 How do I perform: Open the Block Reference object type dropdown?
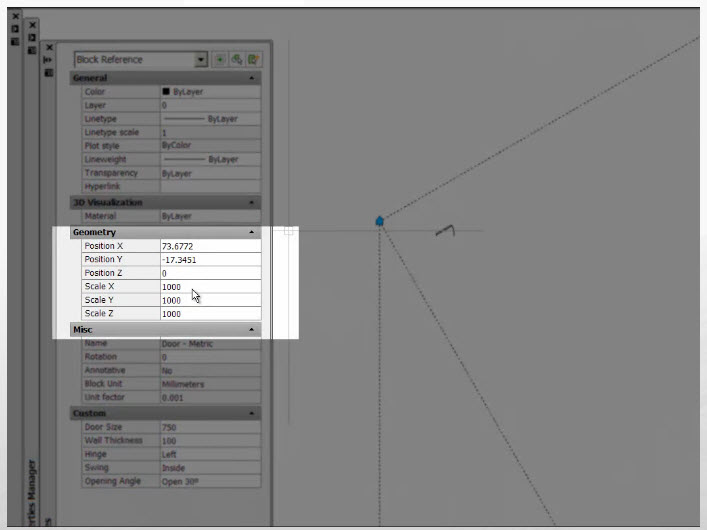[201, 60]
